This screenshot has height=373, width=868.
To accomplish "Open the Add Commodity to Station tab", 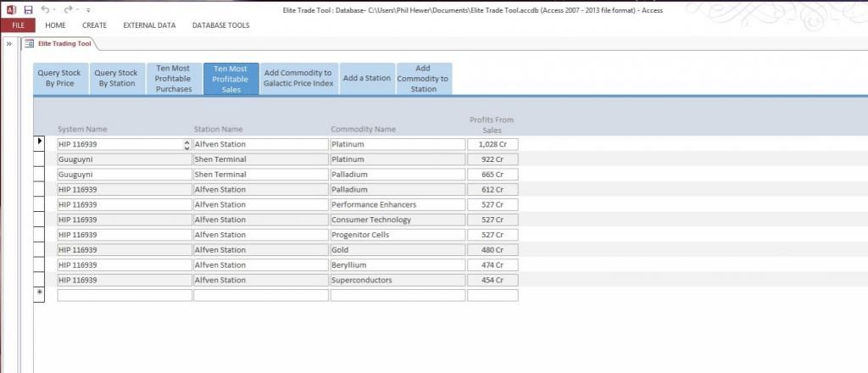I will (x=423, y=78).
